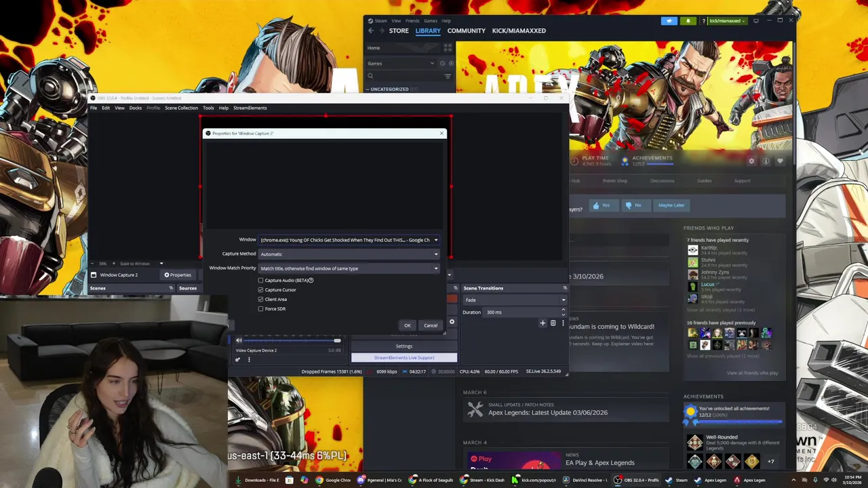This screenshot has height=488, width=868.
Task: Open the OBS Tools menu
Action: (x=208, y=108)
